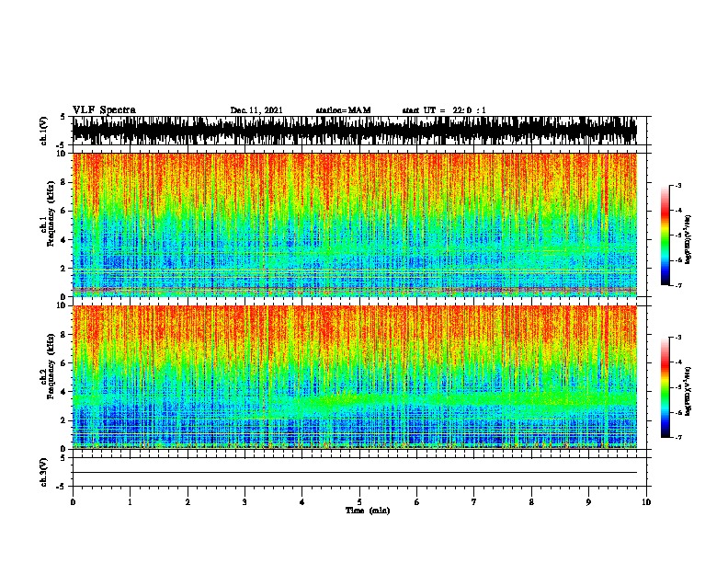Click the time axis tick label "5"
728x563 pixels.
point(359,502)
